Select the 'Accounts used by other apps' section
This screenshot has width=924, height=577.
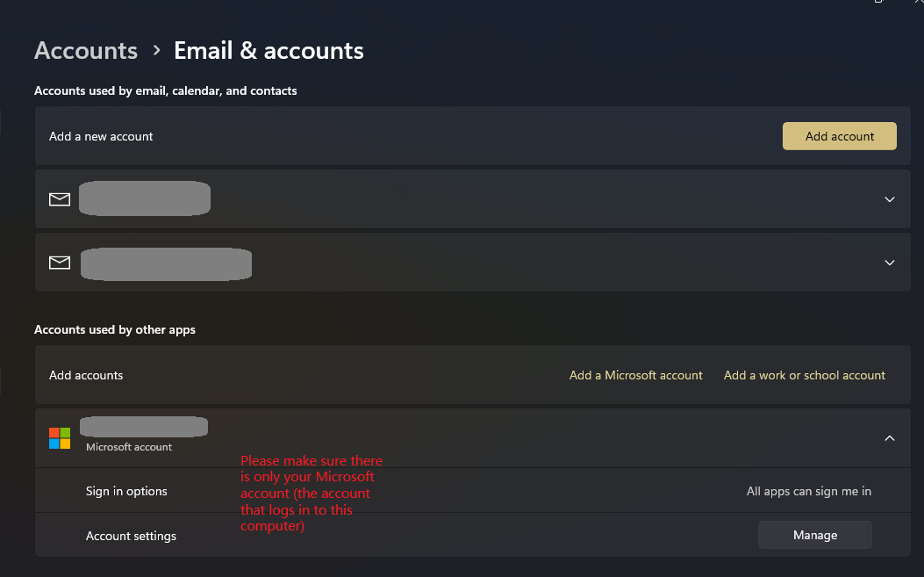pyautogui.click(x=114, y=329)
